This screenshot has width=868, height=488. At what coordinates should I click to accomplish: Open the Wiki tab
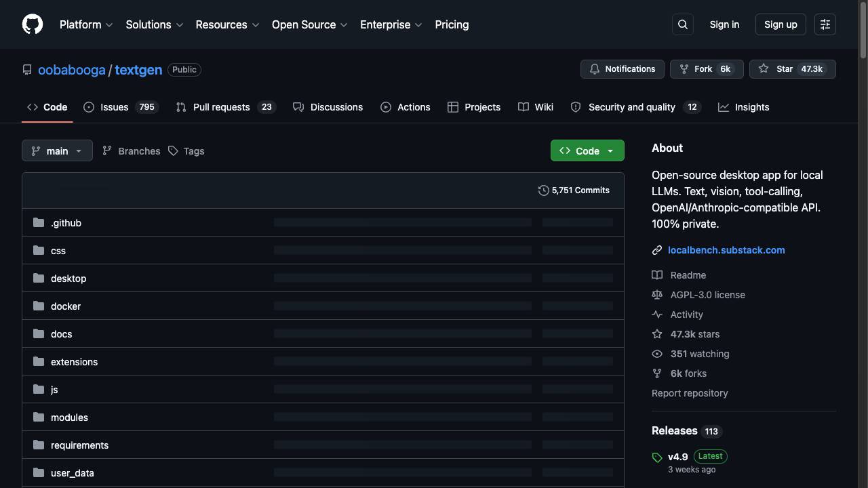(536, 107)
